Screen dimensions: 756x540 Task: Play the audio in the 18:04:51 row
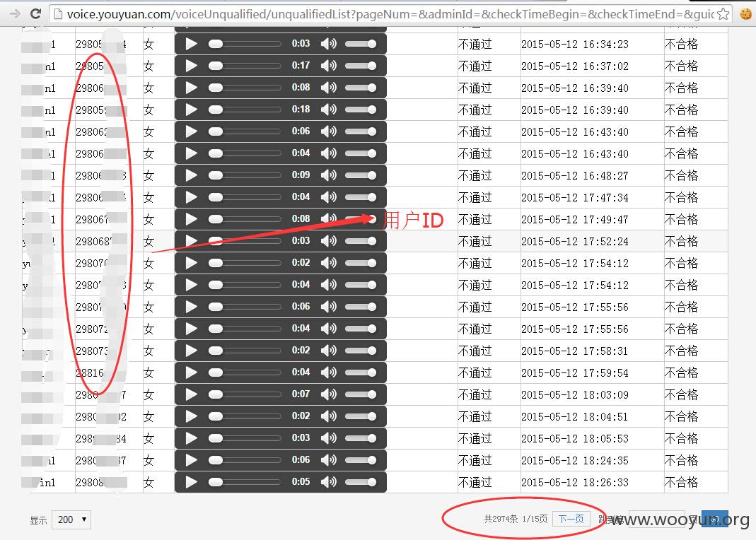[x=191, y=416]
